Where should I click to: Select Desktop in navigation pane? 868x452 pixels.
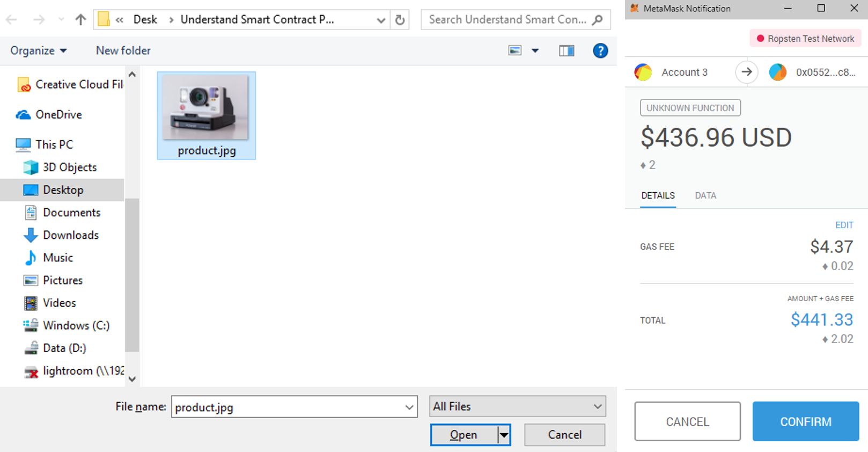pos(62,190)
